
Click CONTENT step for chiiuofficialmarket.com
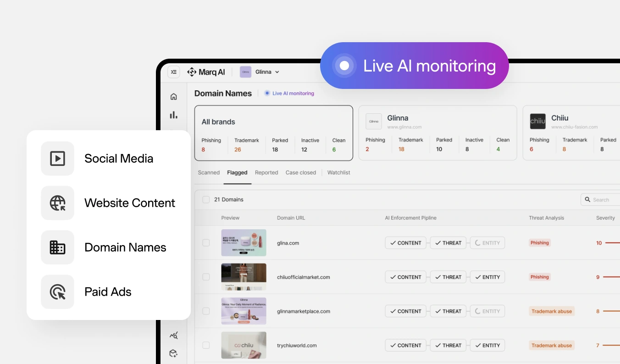point(405,277)
